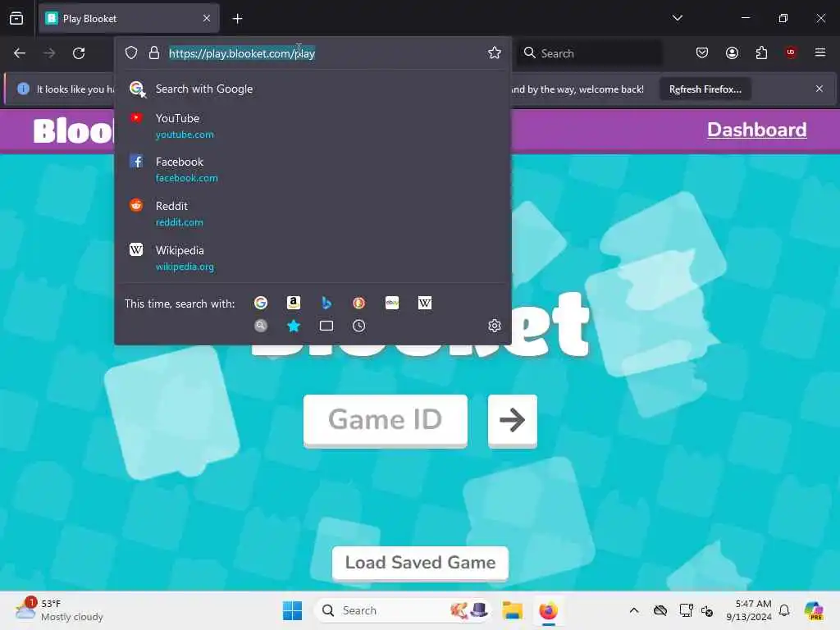Screen dimensions: 840x630
Task: Click the forward navigation arrow
Action: 49,53
